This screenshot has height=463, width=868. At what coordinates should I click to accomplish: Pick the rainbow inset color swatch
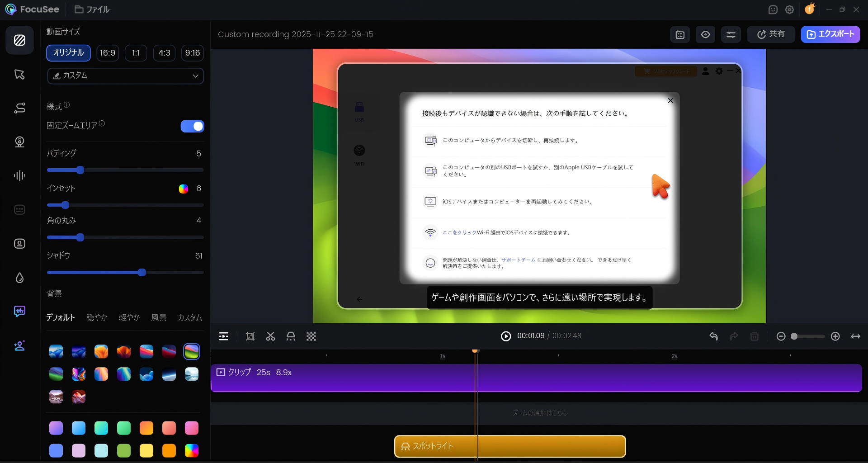coord(183,189)
